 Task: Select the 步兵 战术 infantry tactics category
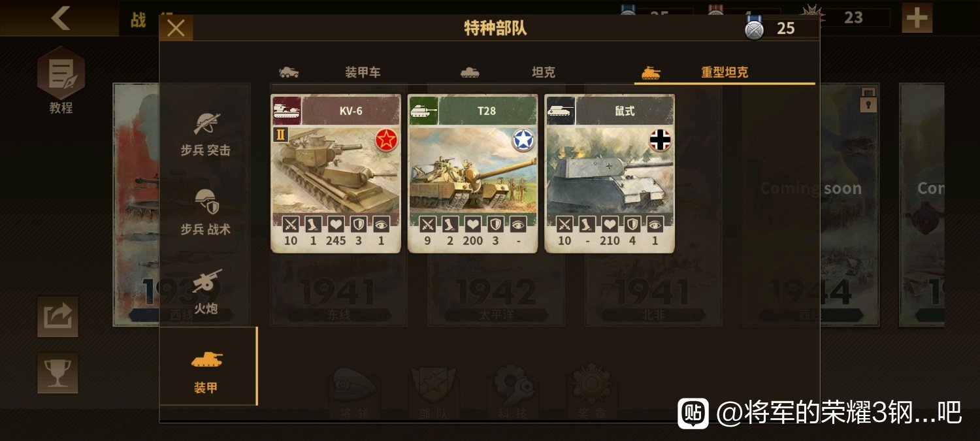click(x=206, y=212)
